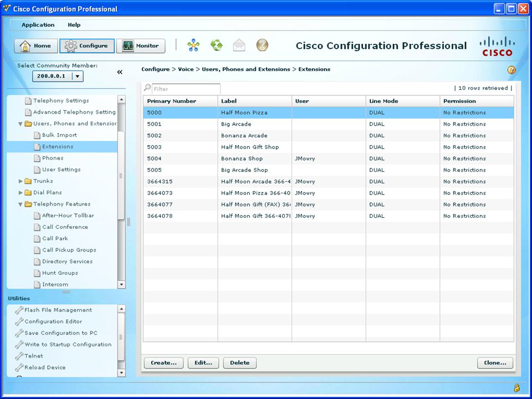Click the wrench icon for Write to Startup Configuration
Screen dimensions: 532x399
point(19,344)
